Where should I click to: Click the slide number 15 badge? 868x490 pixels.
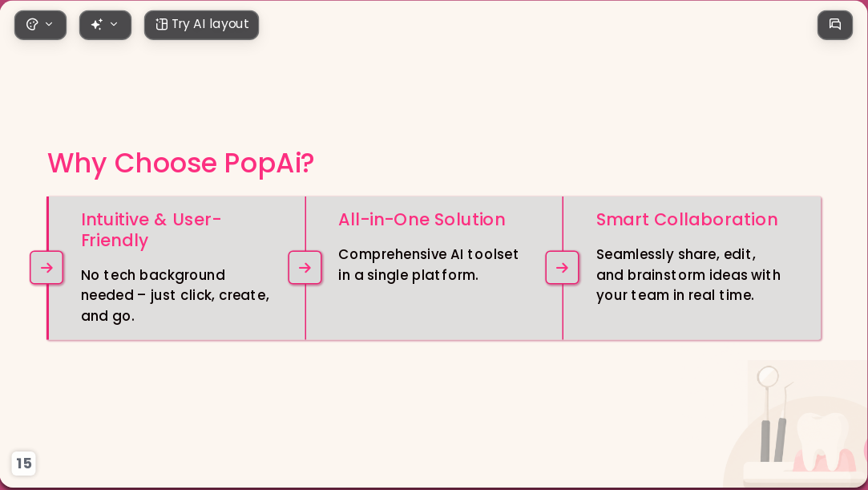(x=24, y=463)
